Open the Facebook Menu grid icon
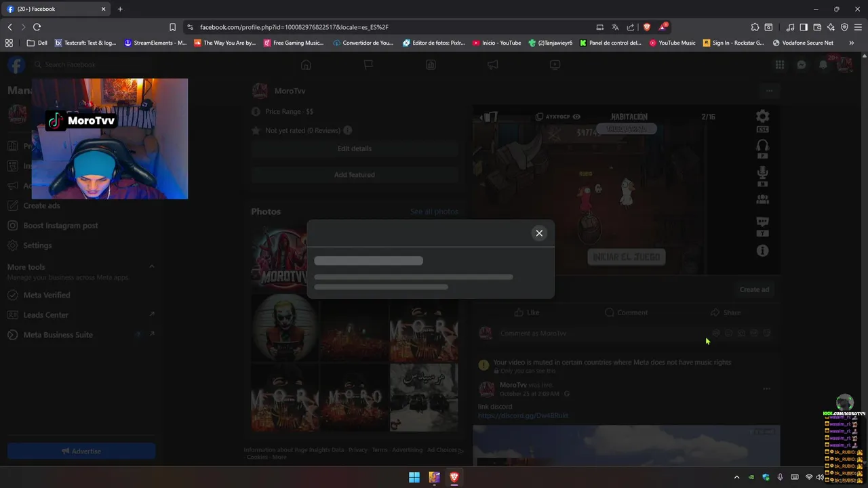The height and width of the screenshot is (488, 868). 780,64
